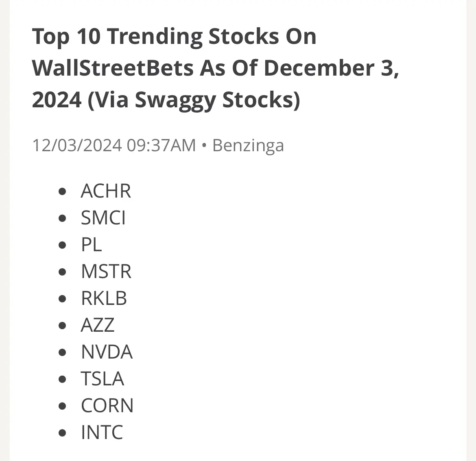Click the Benzinga source name
The image size is (476, 461).
(248, 145)
